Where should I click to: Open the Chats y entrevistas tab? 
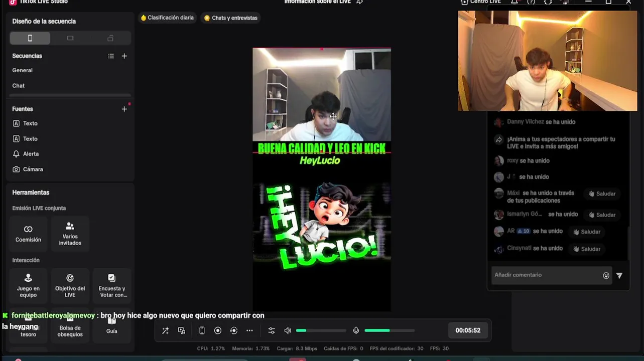[x=231, y=18]
